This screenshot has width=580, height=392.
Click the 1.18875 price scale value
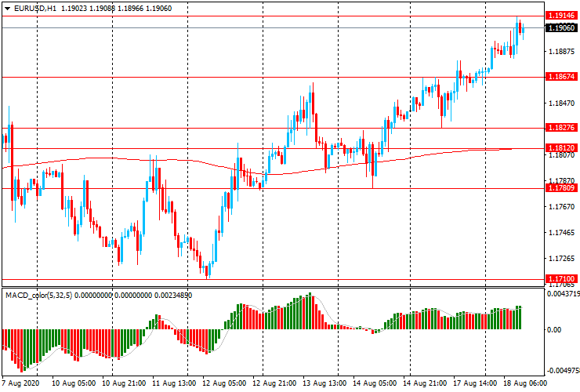(562, 52)
